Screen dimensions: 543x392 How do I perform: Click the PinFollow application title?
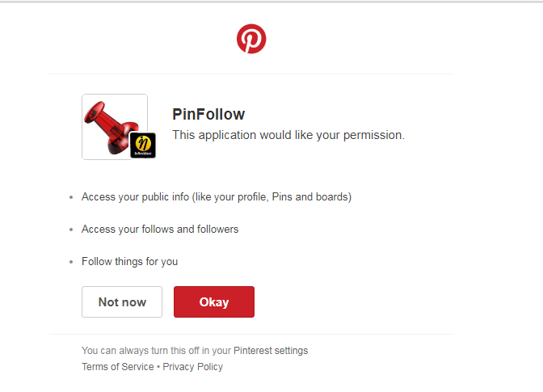pyautogui.click(x=208, y=114)
